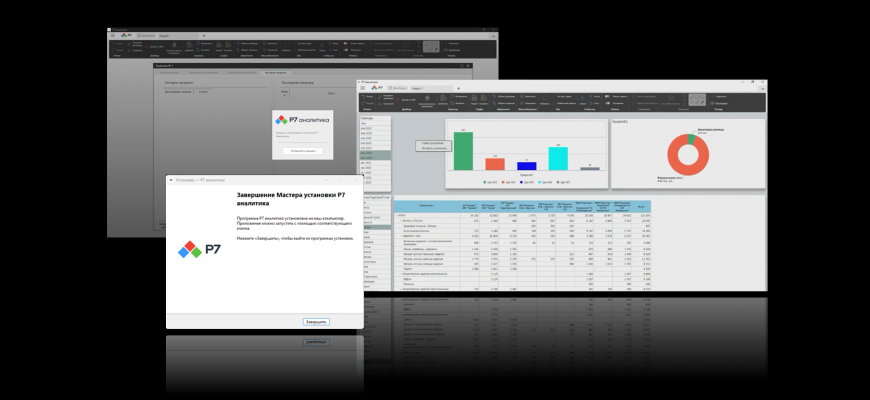Screen dimensions: 870x400
Task: Click the Подсказки item in the front ribbon
Action: tap(720, 97)
